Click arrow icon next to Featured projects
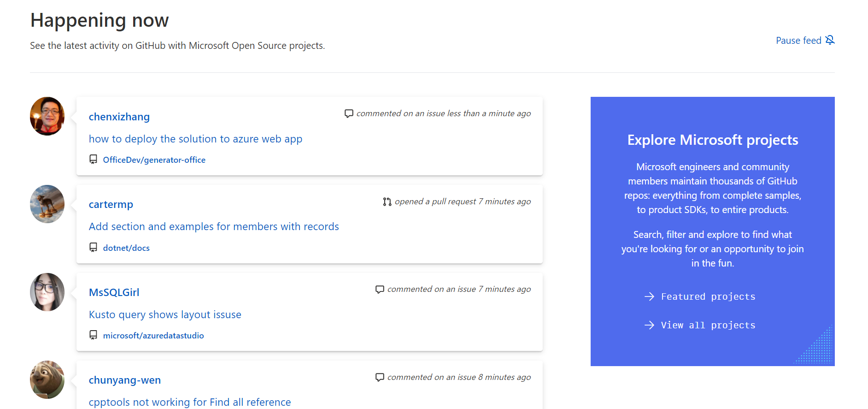 pos(649,296)
